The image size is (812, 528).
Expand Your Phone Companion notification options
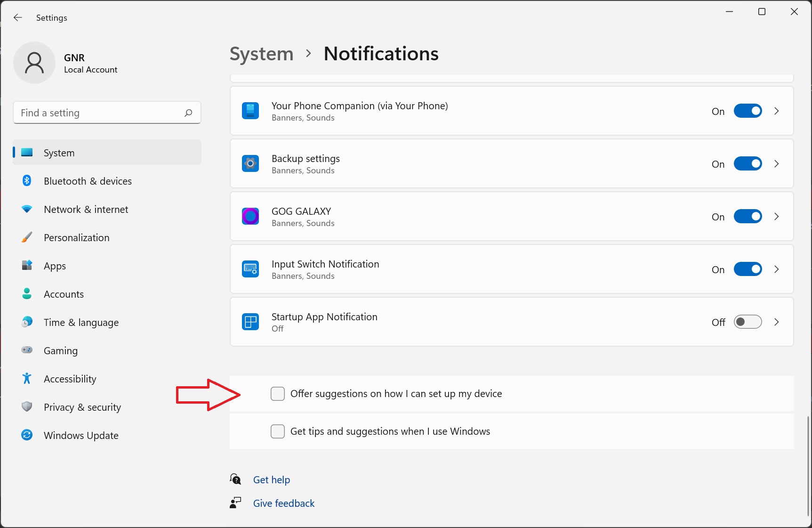[777, 111]
